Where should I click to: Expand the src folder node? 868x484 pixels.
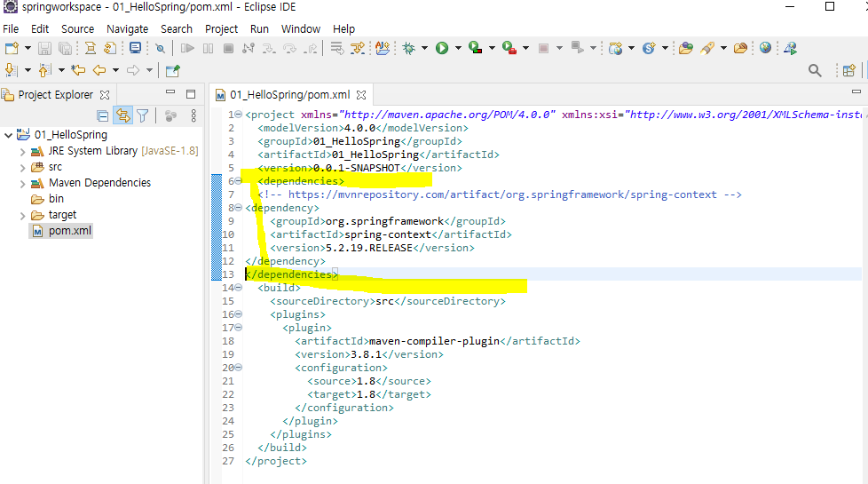tap(23, 167)
